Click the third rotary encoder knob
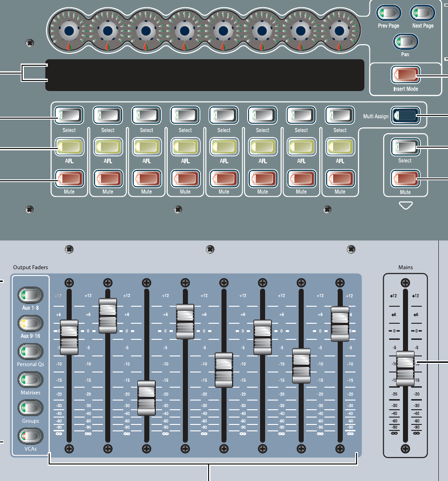 tap(146, 31)
